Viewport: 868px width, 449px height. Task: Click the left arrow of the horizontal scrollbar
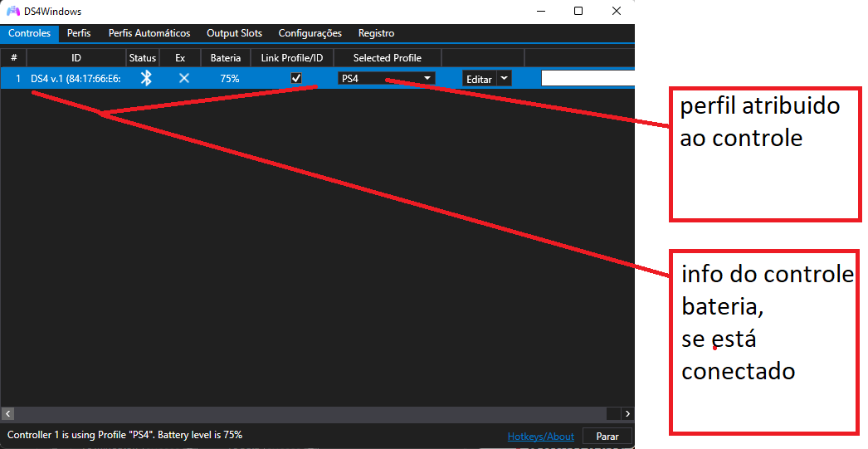tap(7, 413)
